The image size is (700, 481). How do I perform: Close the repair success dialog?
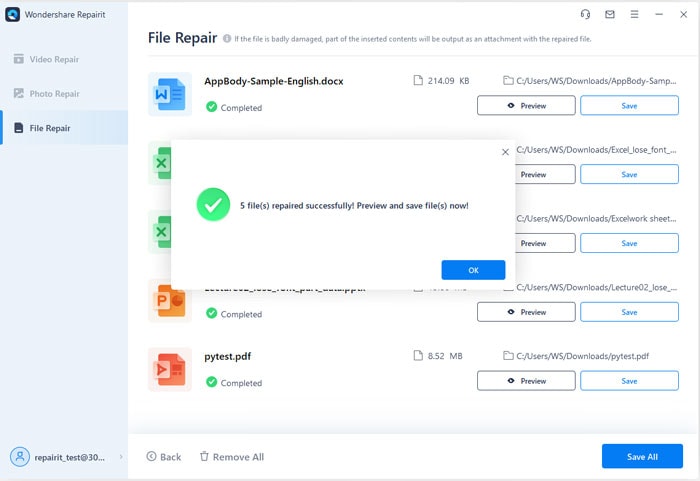point(505,152)
